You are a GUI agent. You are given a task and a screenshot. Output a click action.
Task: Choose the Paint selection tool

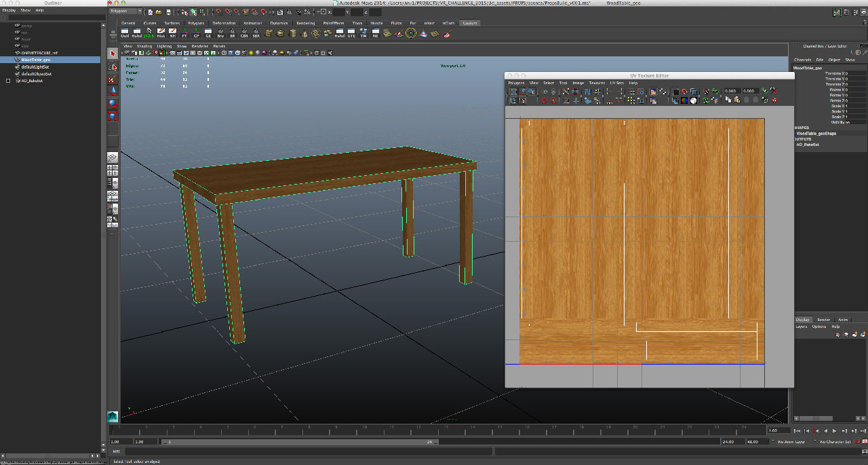click(x=113, y=79)
